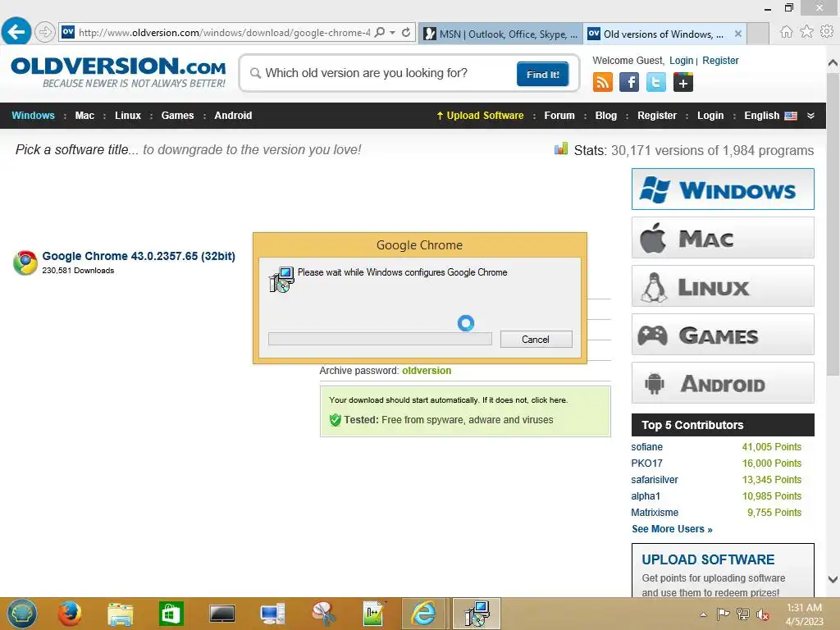Image resolution: width=840 pixels, height=630 pixels.
Task: Open the Android category banner
Action: point(723,383)
